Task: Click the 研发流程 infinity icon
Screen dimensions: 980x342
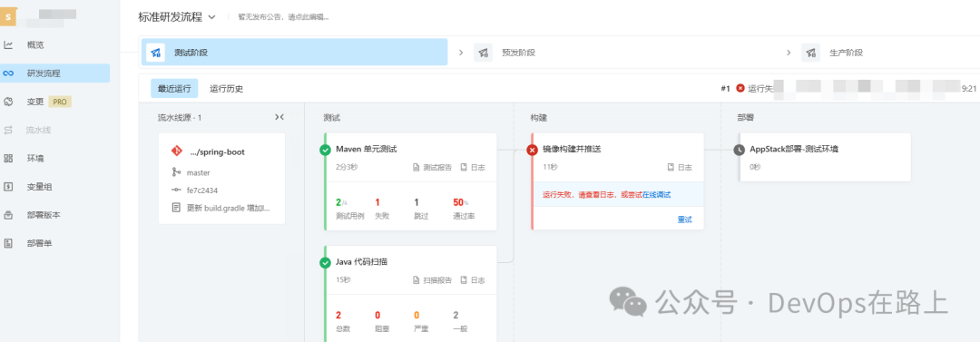Action: pyautogui.click(x=9, y=73)
